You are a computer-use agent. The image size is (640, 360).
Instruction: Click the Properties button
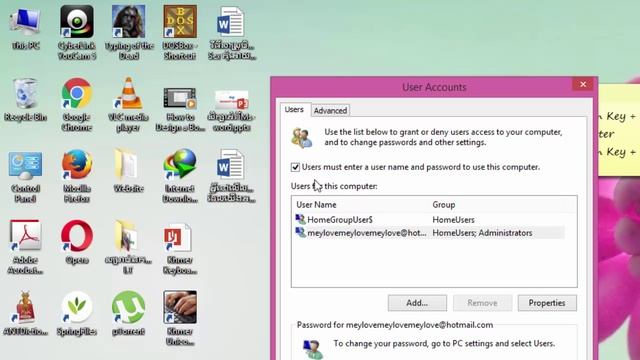click(547, 303)
